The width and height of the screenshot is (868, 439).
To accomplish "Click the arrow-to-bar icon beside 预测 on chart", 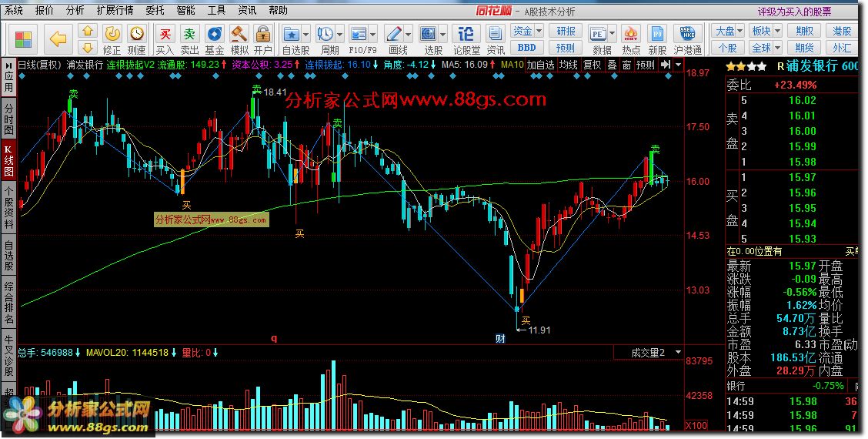I will (x=666, y=65).
